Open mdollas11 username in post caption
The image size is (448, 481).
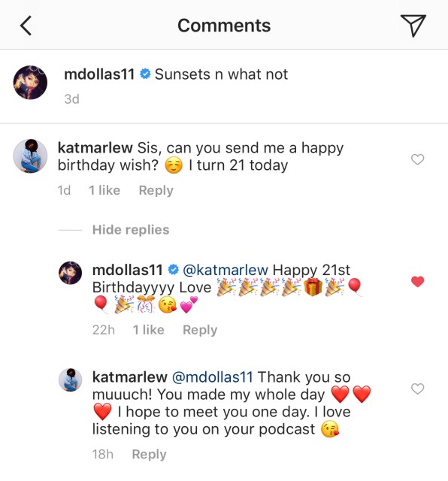pyautogui.click(x=99, y=74)
